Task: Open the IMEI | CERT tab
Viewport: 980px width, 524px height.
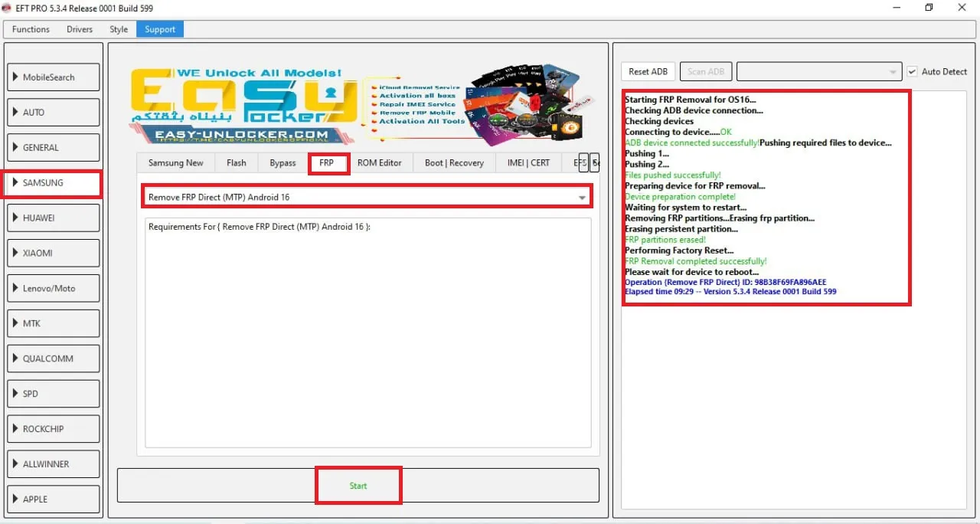Action: click(528, 163)
